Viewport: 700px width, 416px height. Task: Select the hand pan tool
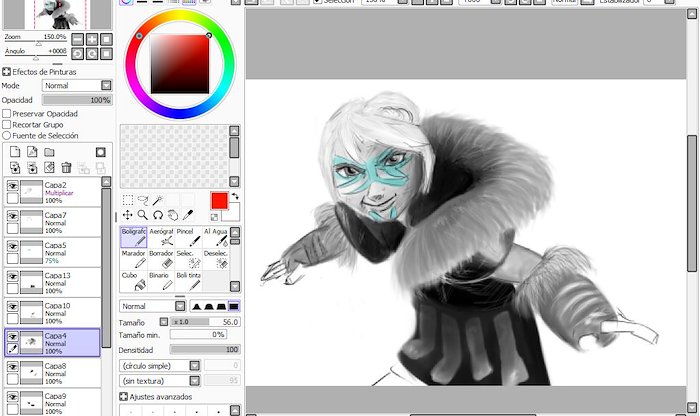tap(173, 215)
